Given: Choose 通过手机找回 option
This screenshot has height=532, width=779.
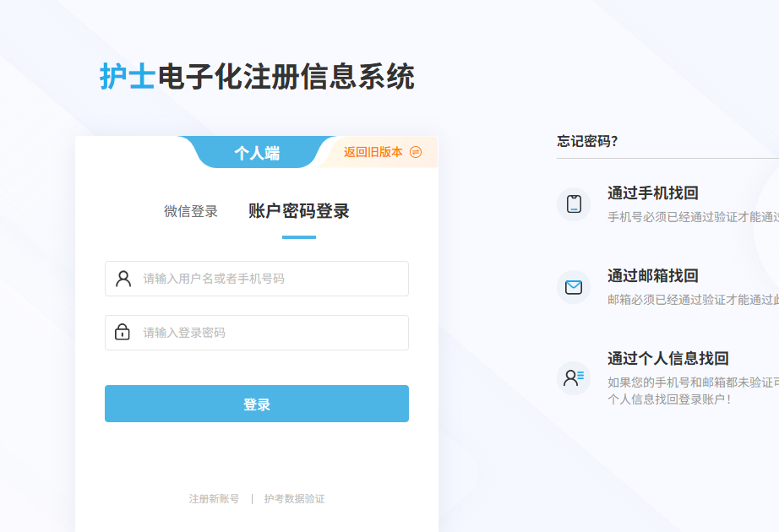Looking at the screenshot, I should click(653, 193).
